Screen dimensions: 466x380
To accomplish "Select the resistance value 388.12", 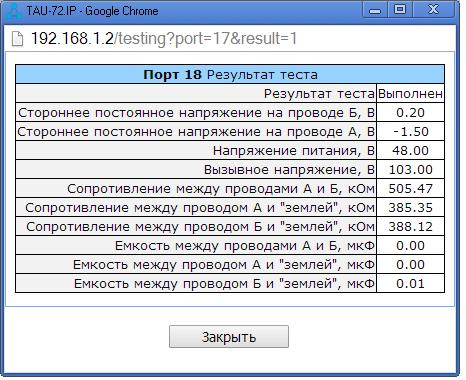I will 411,227.
